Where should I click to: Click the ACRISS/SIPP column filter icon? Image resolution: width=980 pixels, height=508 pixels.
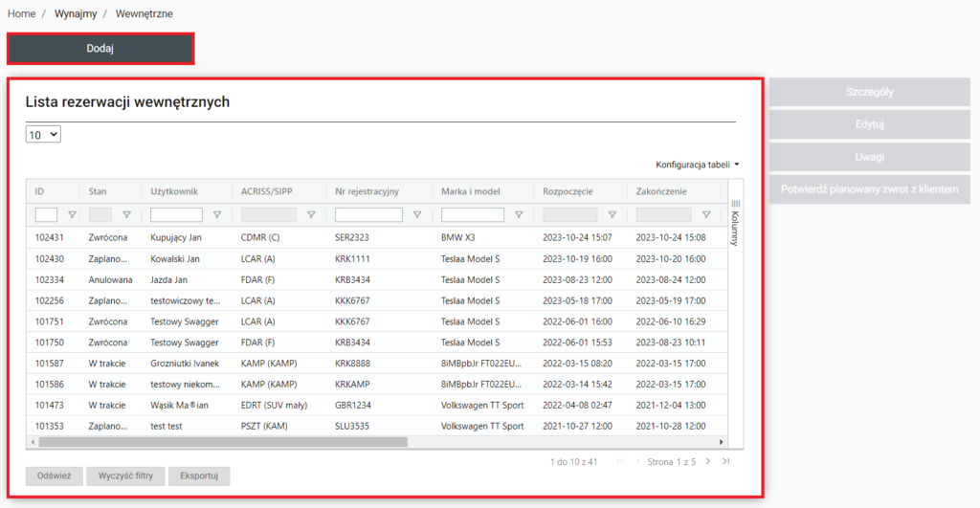pyautogui.click(x=311, y=215)
